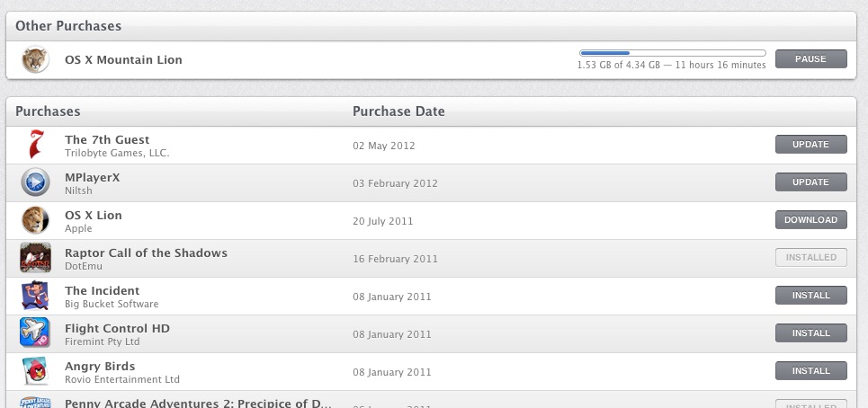This screenshot has height=408, width=868.
Task: Click the Purchase Date column header
Action: pos(398,111)
